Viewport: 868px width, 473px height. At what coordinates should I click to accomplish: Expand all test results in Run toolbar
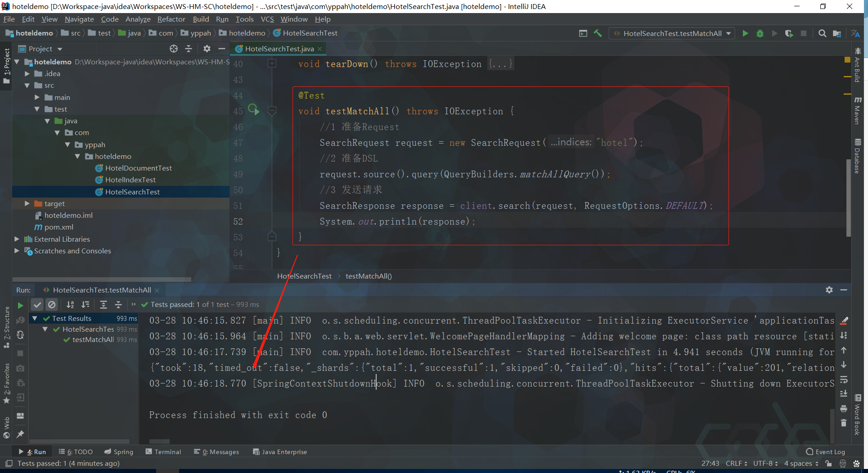click(x=103, y=305)
